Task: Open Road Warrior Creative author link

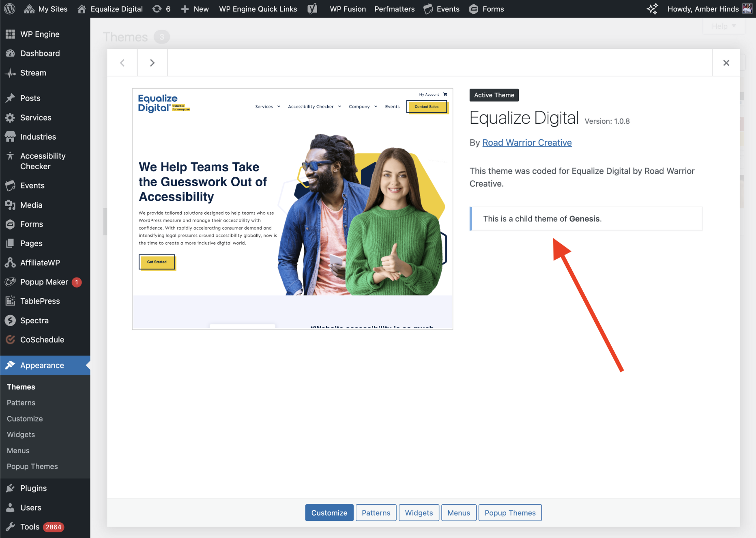Action: pyautogui.click(x=527, y=142)
